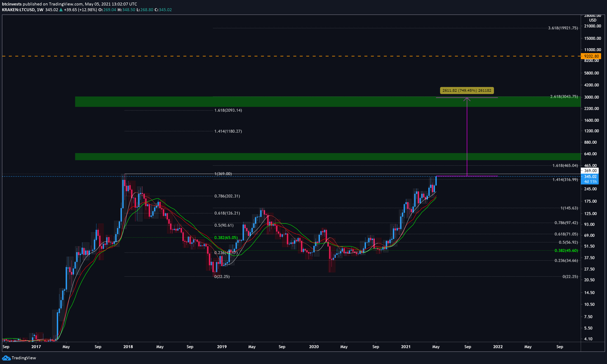Select the 1.414(316.99) Fibonacci label
The height and width of the screenshot is (364, 607).
pos(565,180)
